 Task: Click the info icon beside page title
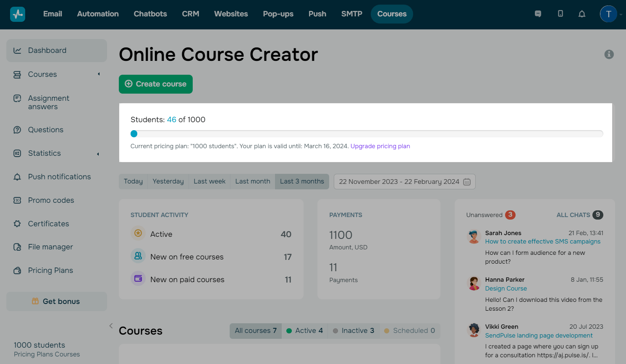(609, 54)
